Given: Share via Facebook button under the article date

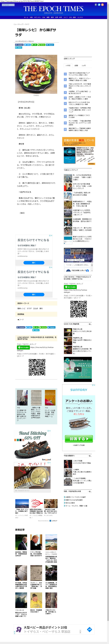Looking at the screenshot, I should pos(19,45).
